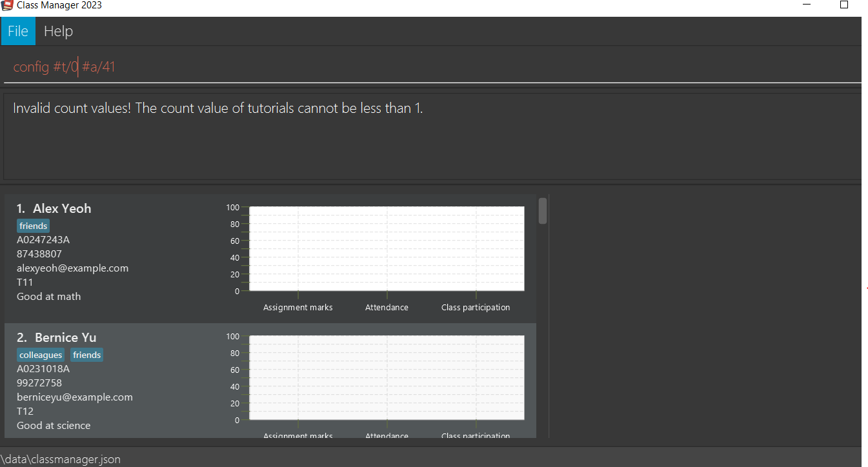Click email alexyeoh@example.com
This screenshot has height=467, width=868.
(73, 268)
